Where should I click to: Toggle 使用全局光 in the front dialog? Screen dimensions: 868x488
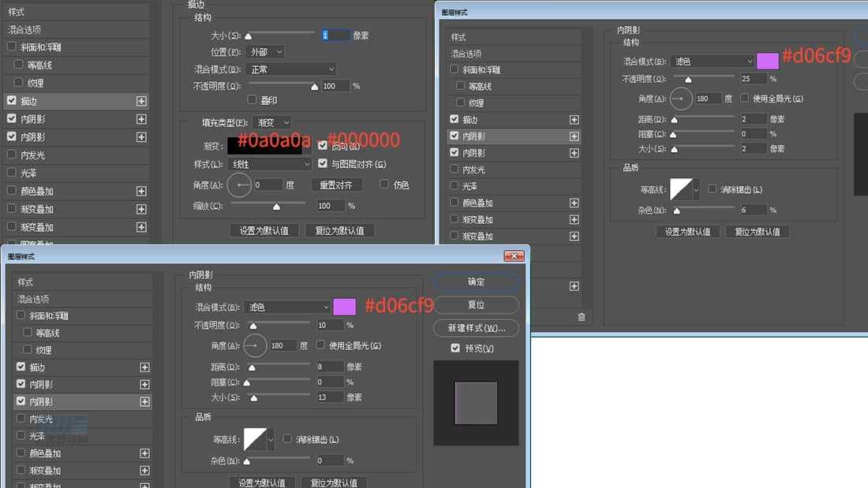pos(320,345)
